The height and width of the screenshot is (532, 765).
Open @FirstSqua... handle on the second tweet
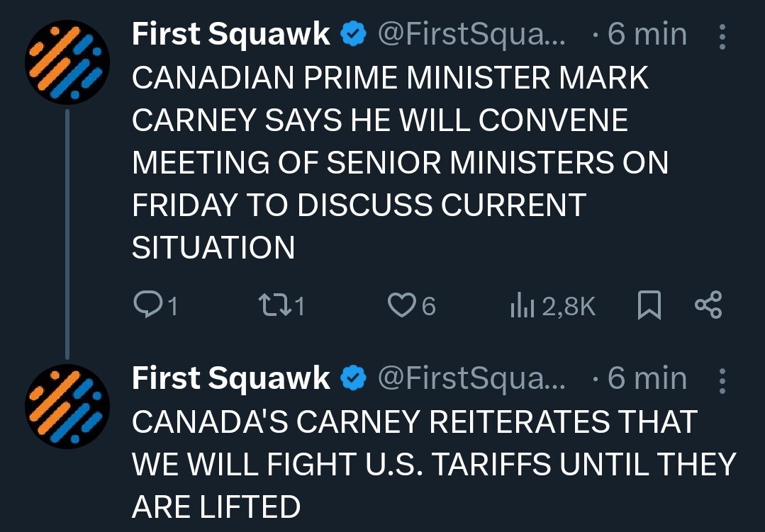tap(471, 379)
